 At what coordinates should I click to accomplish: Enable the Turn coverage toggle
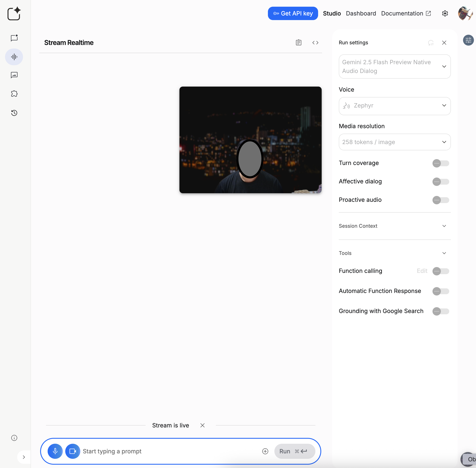pyautogui.click(x=441, y=163)
